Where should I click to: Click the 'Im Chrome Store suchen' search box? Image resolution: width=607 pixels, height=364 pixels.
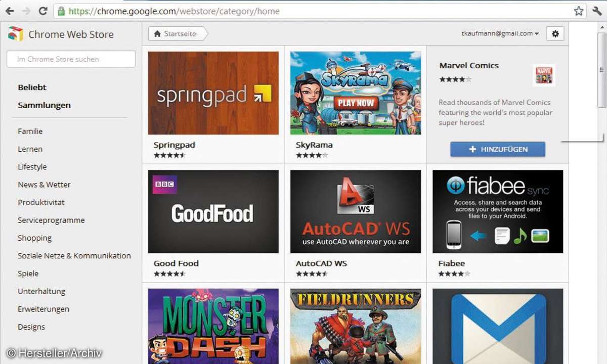pyautogui.click(x=71, y=59)
